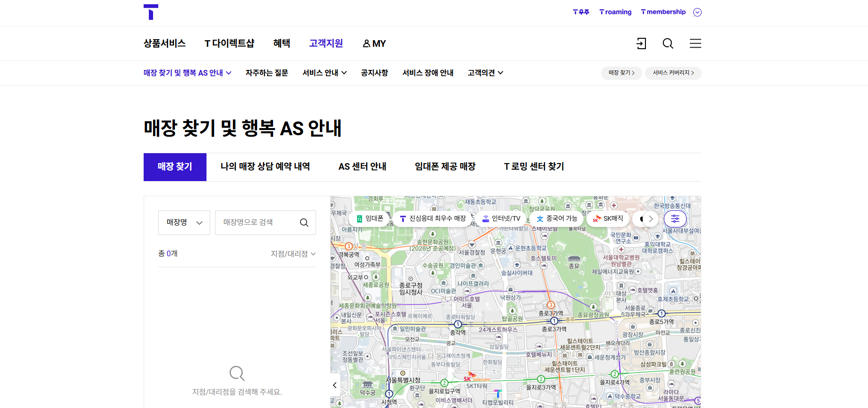868x408 pixels.
Task: Expand the 고객의견 submenu
Action: point(485,73)
